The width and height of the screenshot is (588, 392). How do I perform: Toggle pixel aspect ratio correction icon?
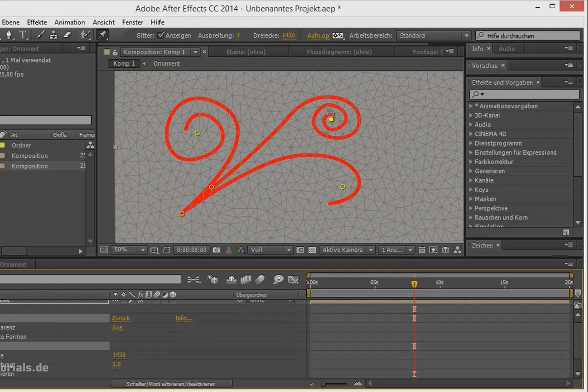click(x=422, y=250)
